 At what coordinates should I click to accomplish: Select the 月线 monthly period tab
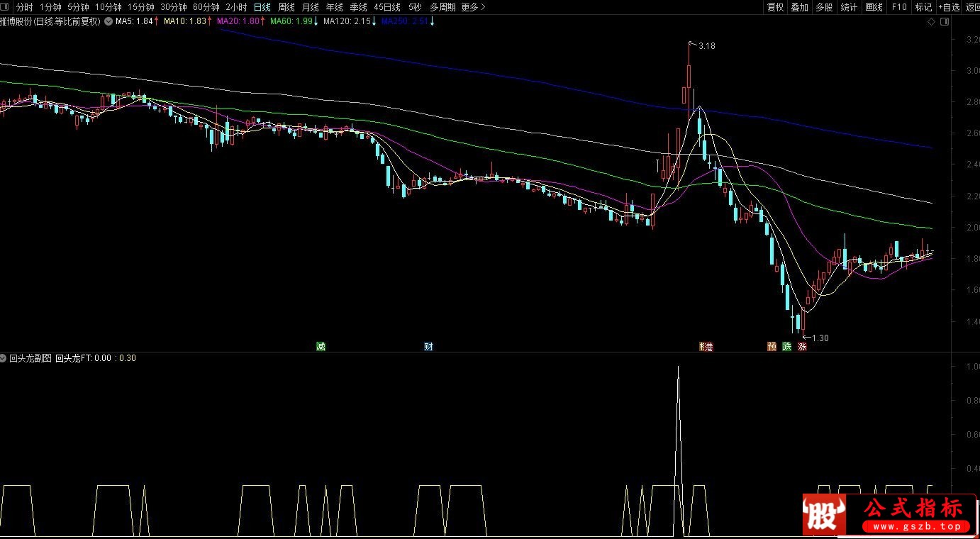point(310,7)
